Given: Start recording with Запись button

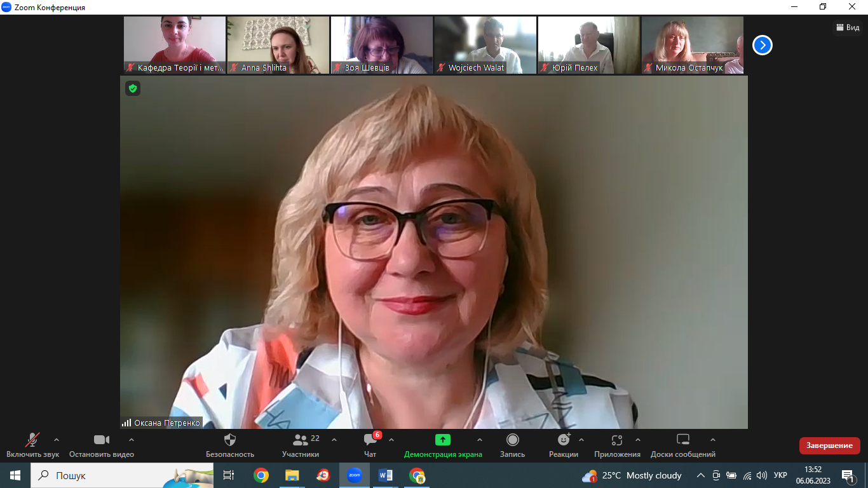Looking at the screenshot, I should click(x=513, y=445).
